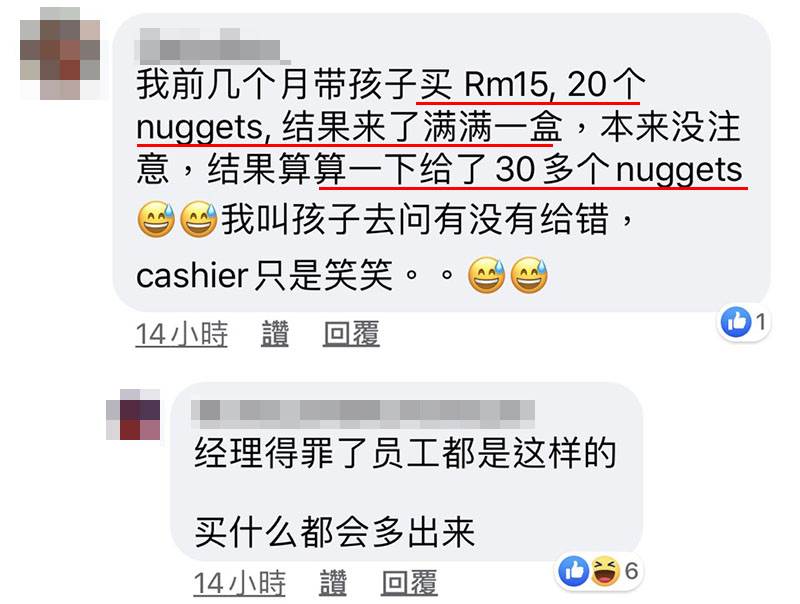800x604 pixels.
Task: Open the 14小時 timestamp under the reply comment
Action: pyautogui.click(x=239, y=583)
